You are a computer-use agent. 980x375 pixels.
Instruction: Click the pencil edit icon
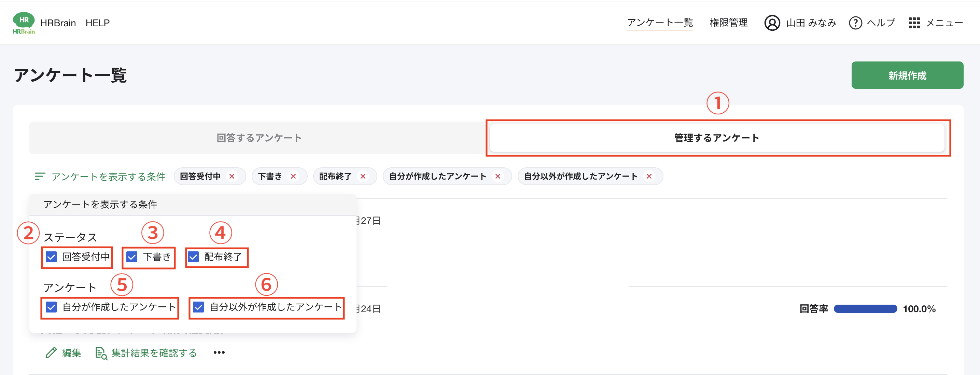51,352
